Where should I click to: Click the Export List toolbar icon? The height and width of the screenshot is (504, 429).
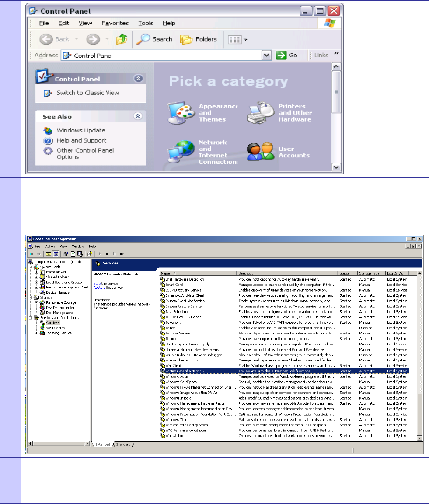80,254
